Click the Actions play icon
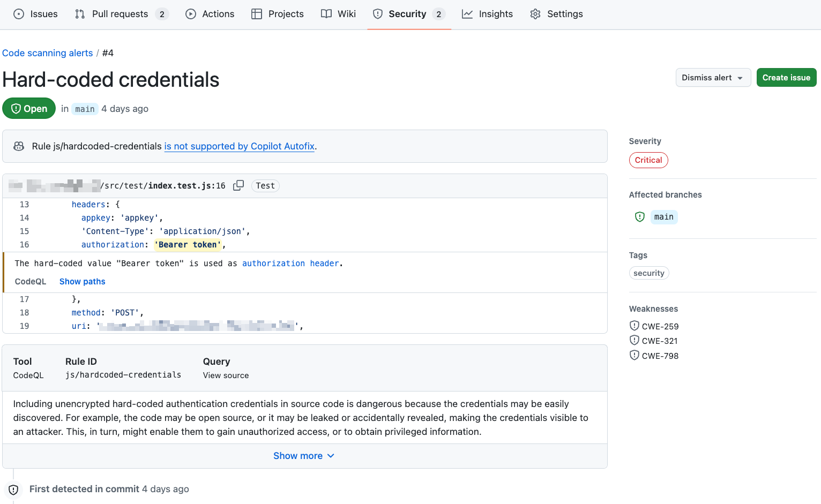 191,14
